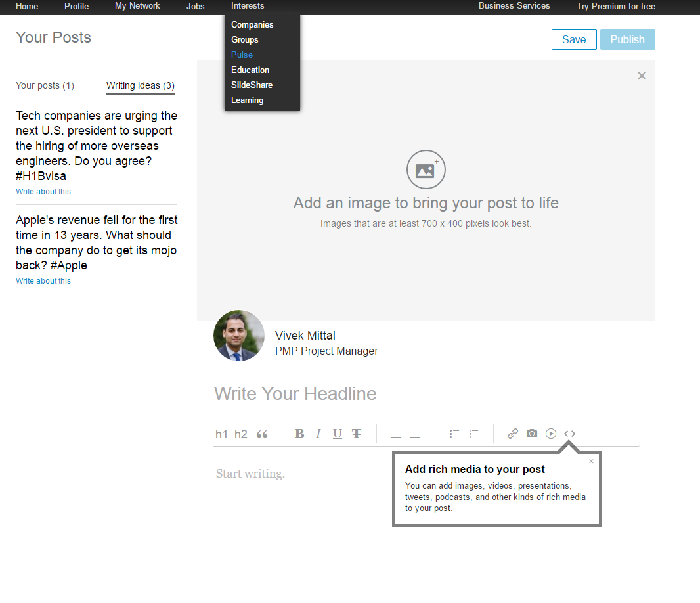This screenshot has height=603, width=700.
Task: Toggle italic formatting
Action: (318, 434)
